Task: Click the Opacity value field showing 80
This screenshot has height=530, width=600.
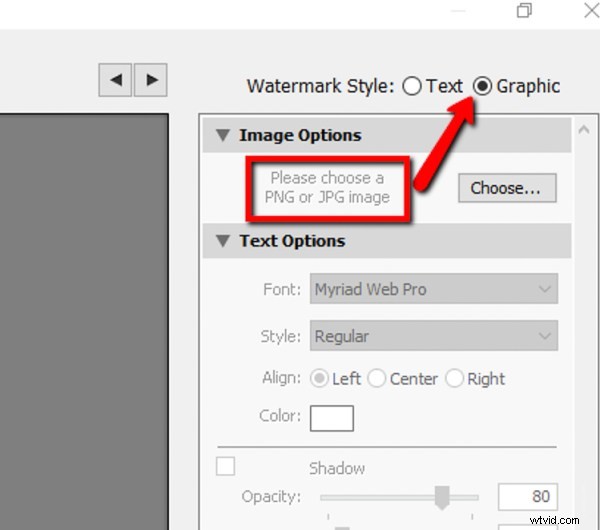Action: [x=528, y=497]
